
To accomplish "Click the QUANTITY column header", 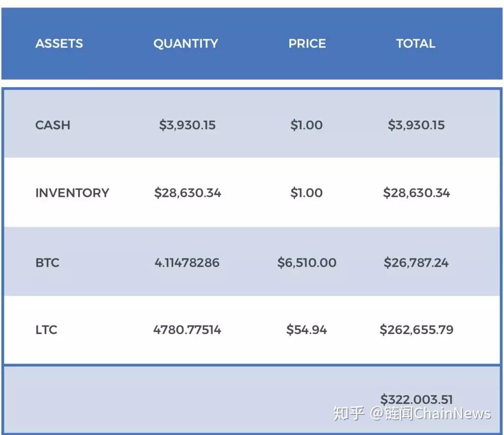I will pos(186,43).
